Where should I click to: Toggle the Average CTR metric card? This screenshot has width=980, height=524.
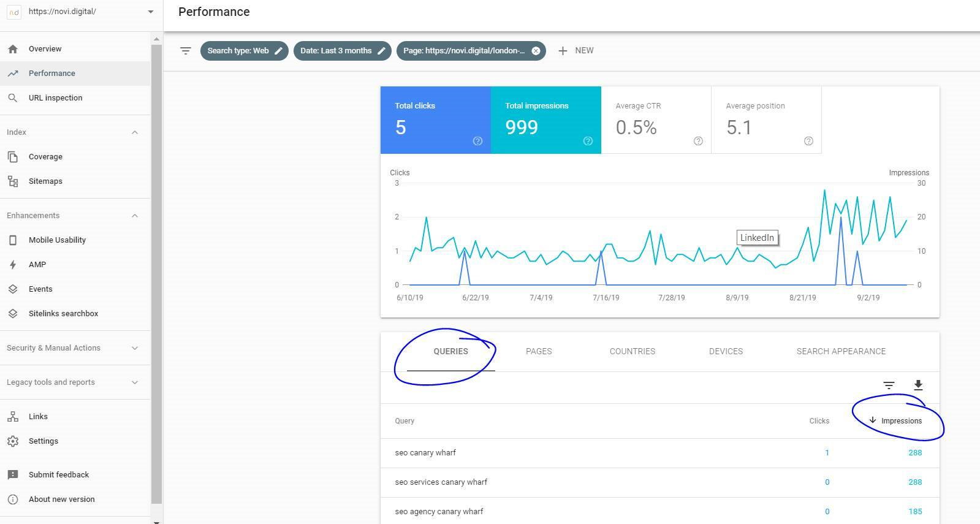point(656,120)
